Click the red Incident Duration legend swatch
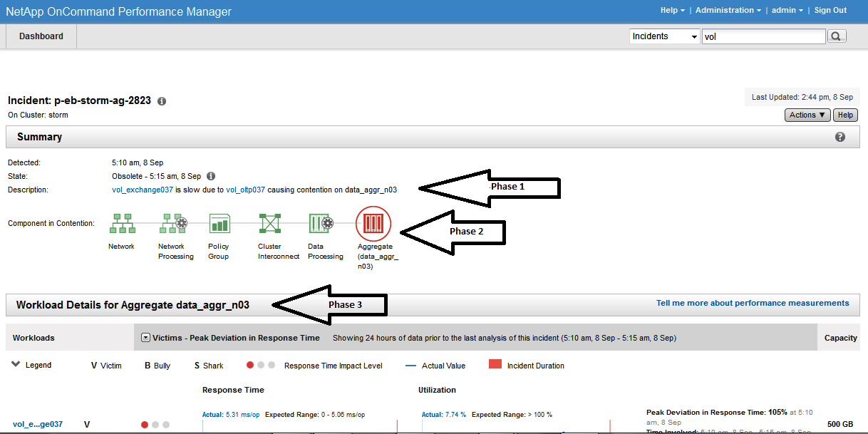The width and height of the screenshot is (868, 434). pos(495,364)
